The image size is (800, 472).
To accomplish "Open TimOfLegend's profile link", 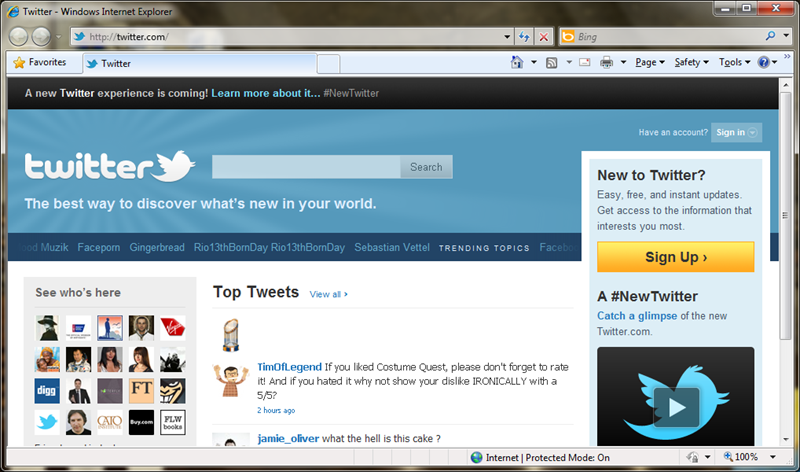I will coord(289,367).
